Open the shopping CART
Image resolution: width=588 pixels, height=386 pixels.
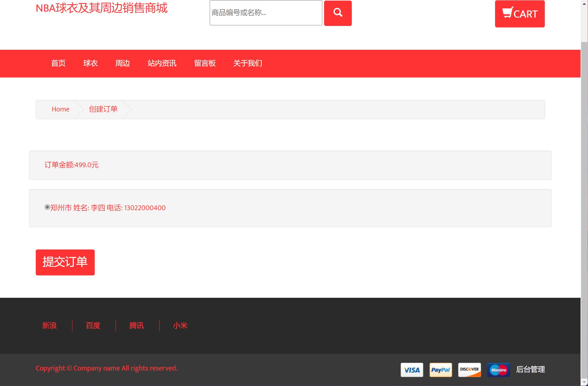pyautogui.click(x=519, y=14)
